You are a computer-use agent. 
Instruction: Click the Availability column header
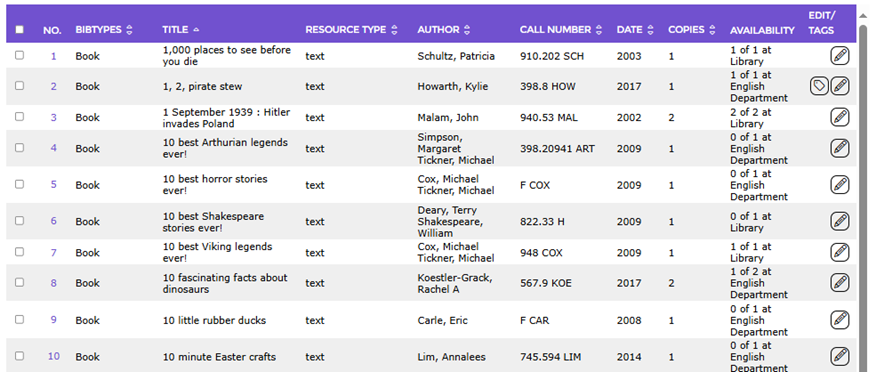(x=762, y=30)
